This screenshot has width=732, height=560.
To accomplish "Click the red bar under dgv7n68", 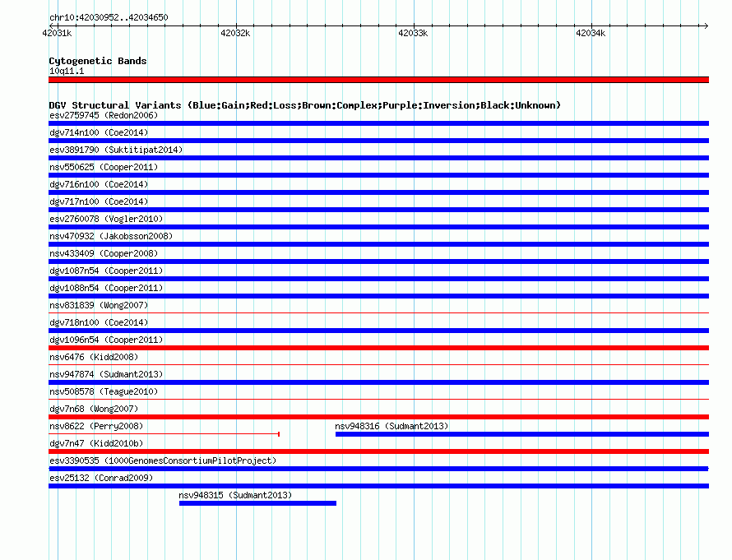I will tap(378, 417).
